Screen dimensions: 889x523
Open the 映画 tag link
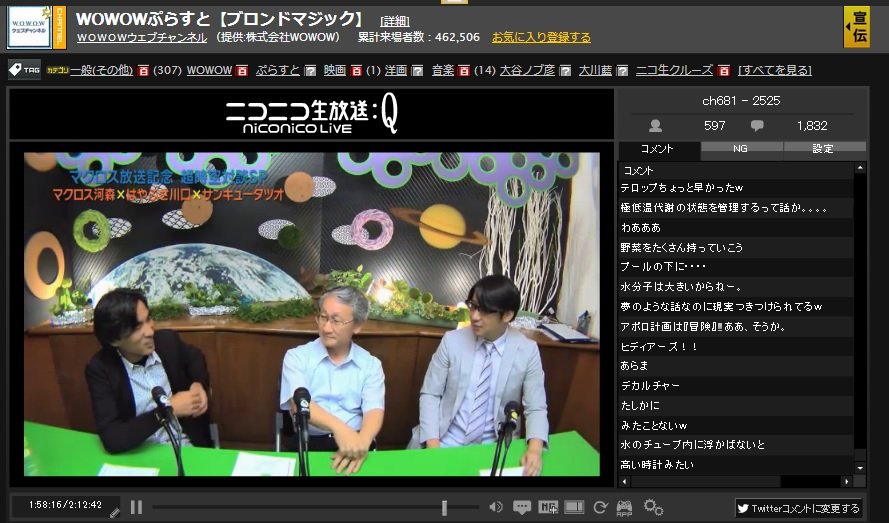coord(335,70)
